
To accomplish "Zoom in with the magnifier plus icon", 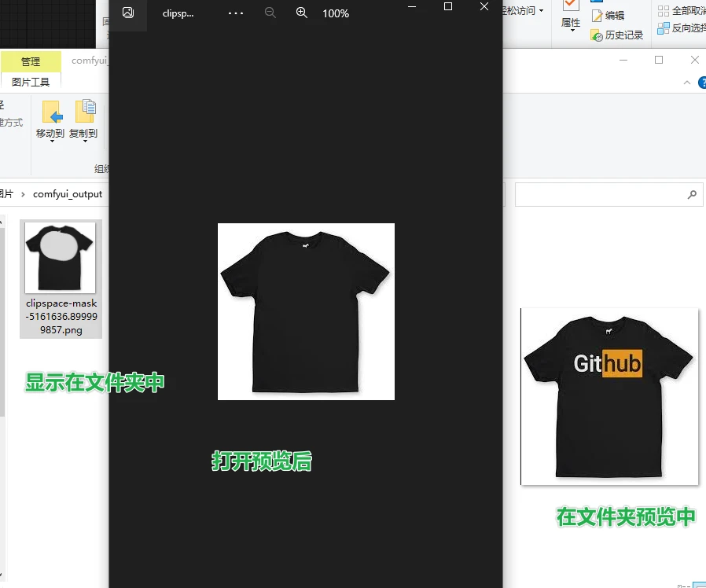I will point(301,13).
